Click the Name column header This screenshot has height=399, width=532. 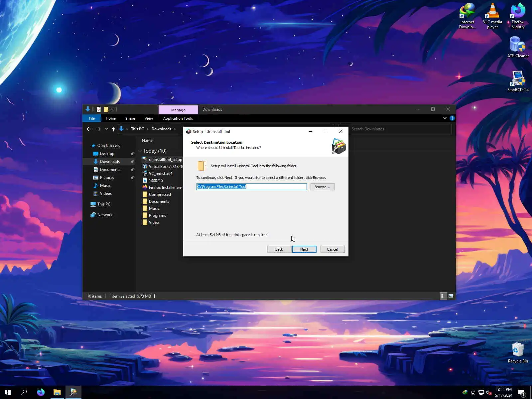pyautogui.click(x=147, y=141)
